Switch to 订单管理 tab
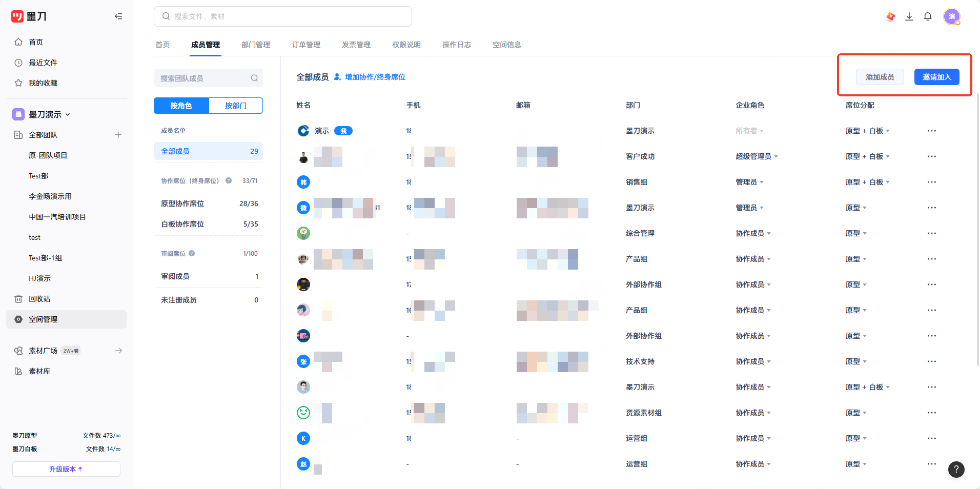 [x=306, y=45]
